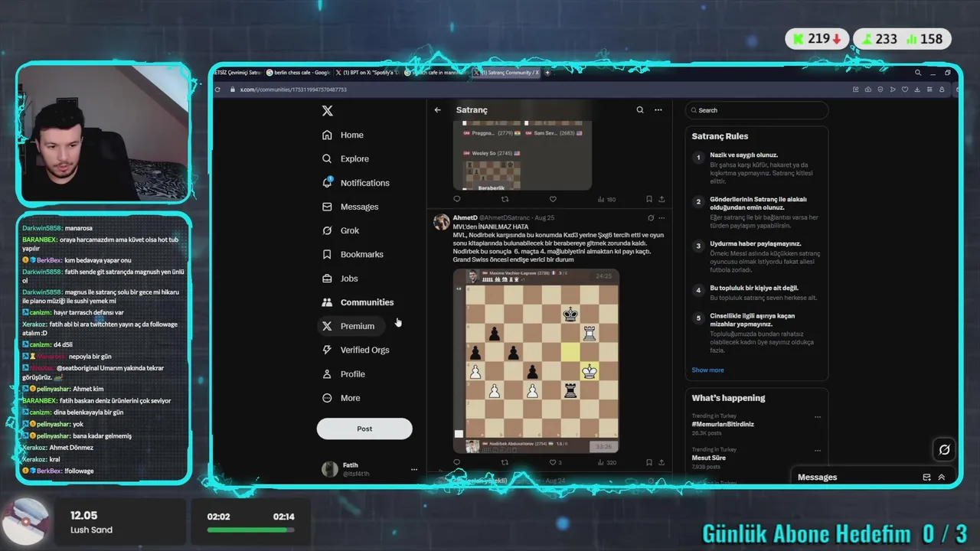Click the Communities people icon
The width and height of the screenshot is (980, 551).
coord(327,302)
